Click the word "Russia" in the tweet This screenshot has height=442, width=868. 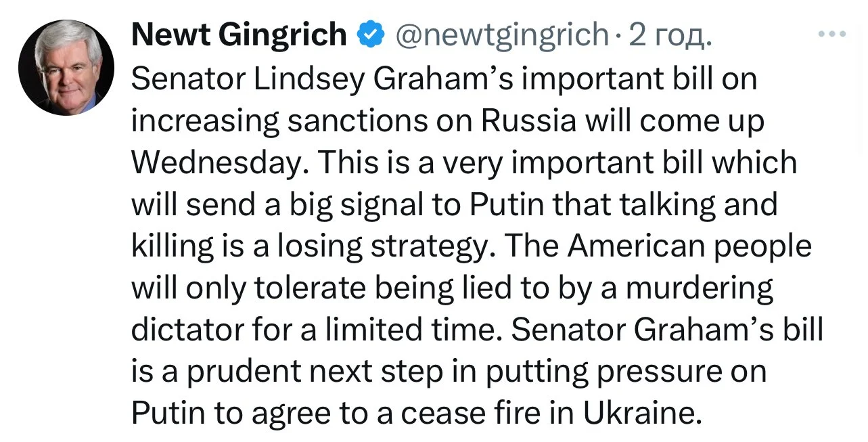point(520,121)
